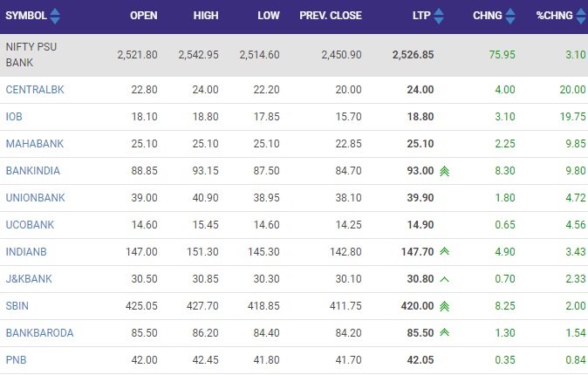Click the %CHNG column header label
Screen dimensions: 588x375
(554, 16)
